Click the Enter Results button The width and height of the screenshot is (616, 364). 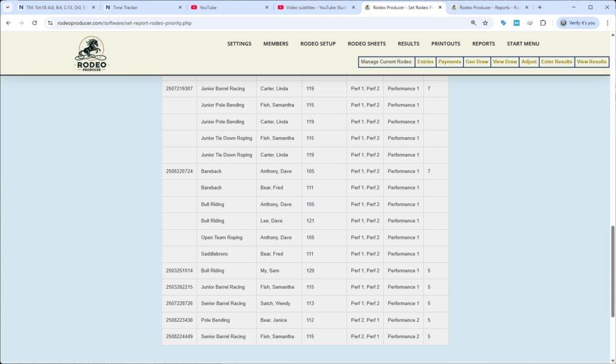pos(555,61)
